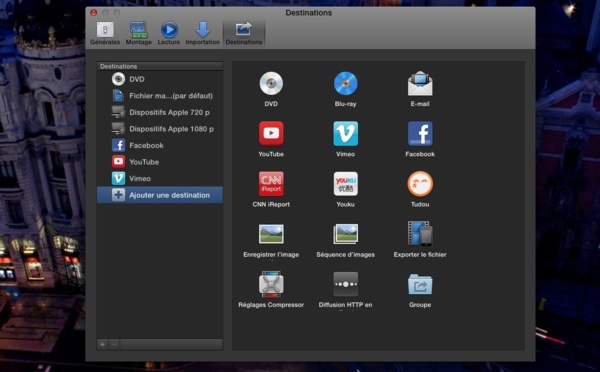
Task: Choose the Groupe folder icon
Action: click(x=420, y=284)
